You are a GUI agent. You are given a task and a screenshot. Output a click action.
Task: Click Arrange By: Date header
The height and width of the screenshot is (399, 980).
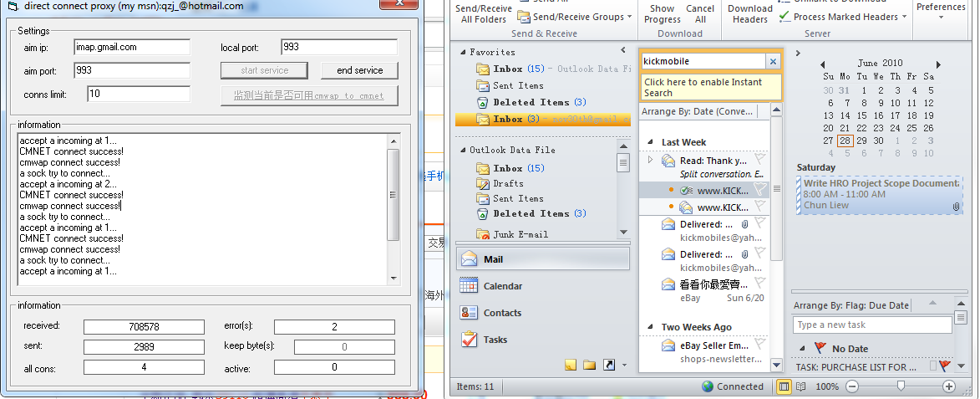[x=698, y=111]
